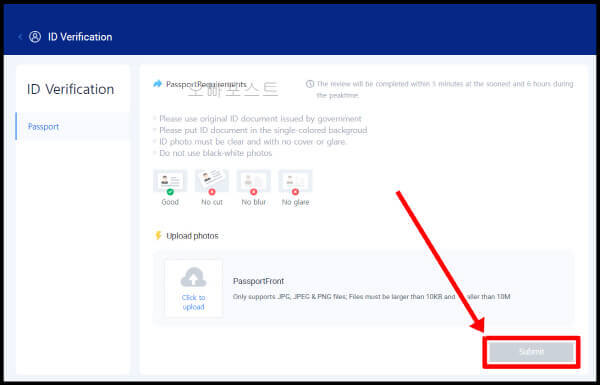This screenshot has width=600, height=385.
Task: Click the Good example thumbnail
Action: point(170,181)
